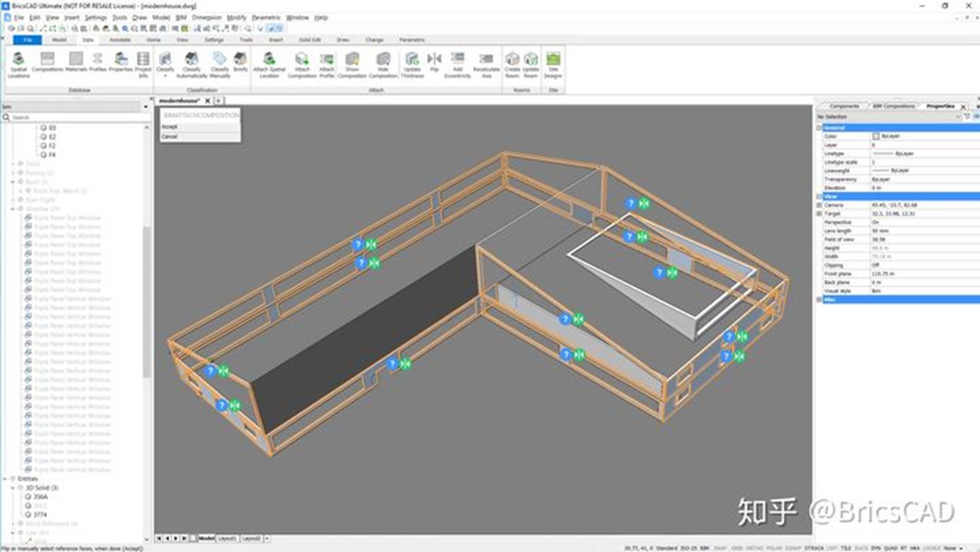Select the Bimify tool

tap(240, 62)
